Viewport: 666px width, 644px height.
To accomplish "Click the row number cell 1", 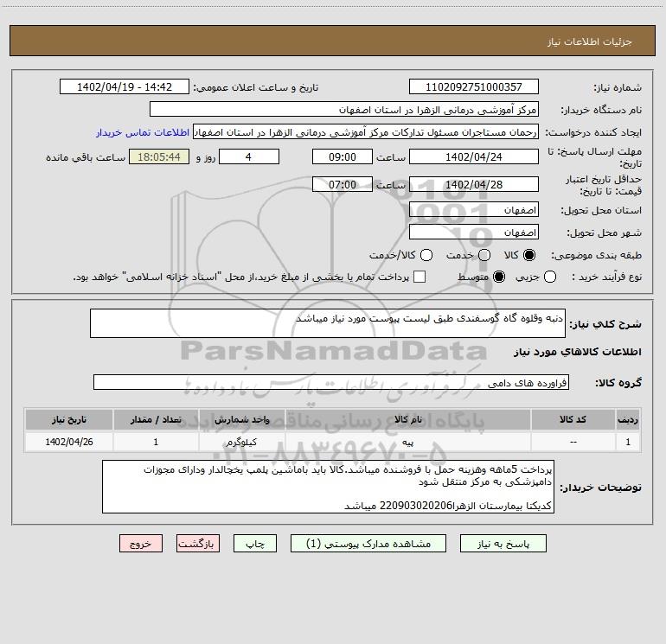I will (x=628, y=443).
